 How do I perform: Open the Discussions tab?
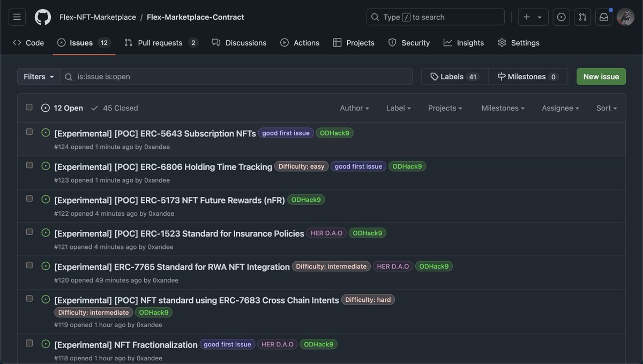click(239, 43)
